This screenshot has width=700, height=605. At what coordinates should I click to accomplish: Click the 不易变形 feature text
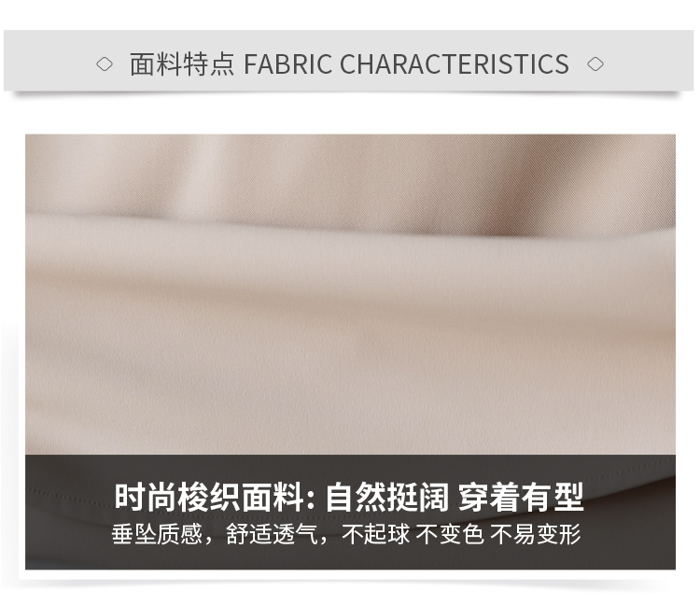click(x=536, y=534)
